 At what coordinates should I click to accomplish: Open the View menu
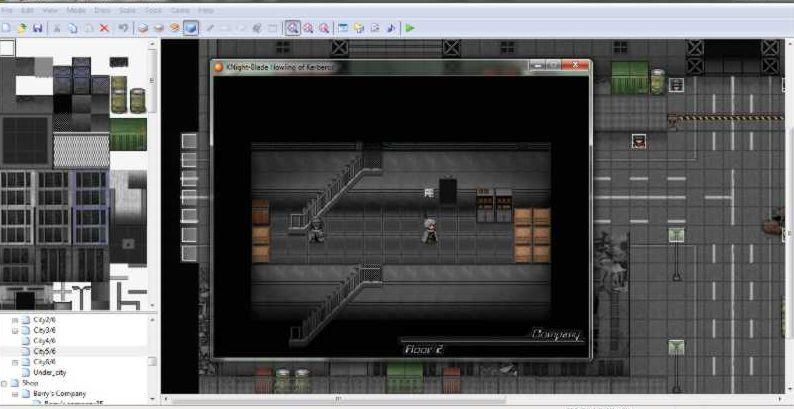[49, 10]
